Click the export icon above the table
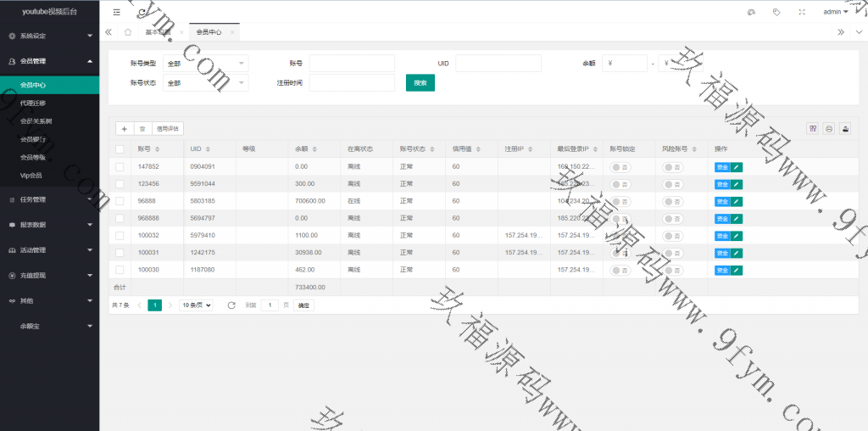Screen dimensions: 868x431 (845, 129)
